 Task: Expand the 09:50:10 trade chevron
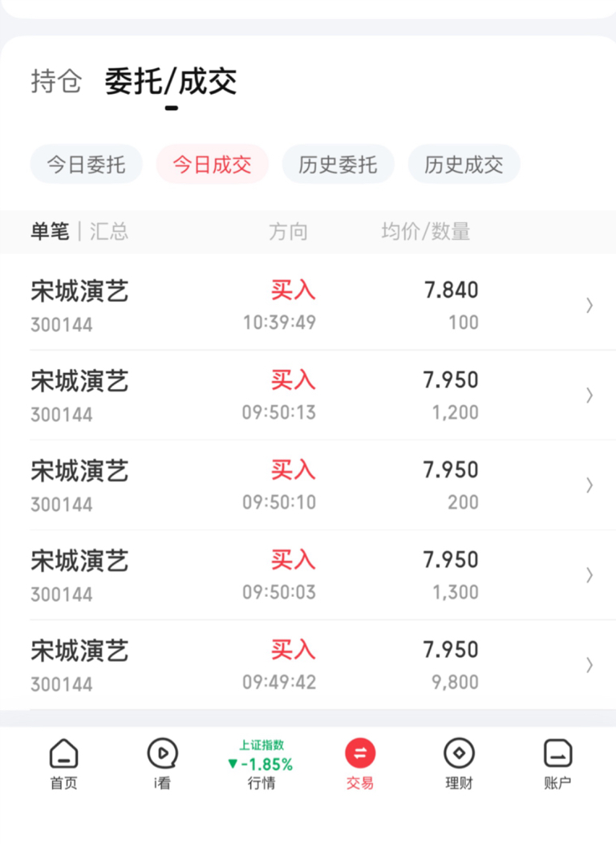pyautogui.click(x=590, y=485)
